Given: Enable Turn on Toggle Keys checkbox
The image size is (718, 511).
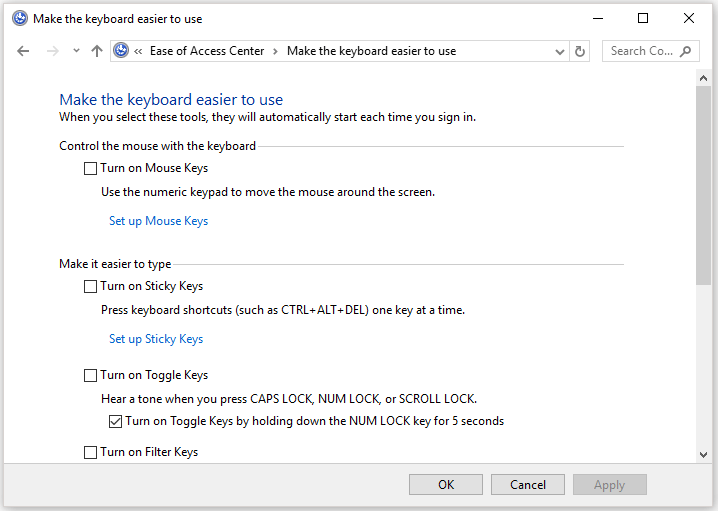Looking at the screenshot, I should click(x=90, y=375).
